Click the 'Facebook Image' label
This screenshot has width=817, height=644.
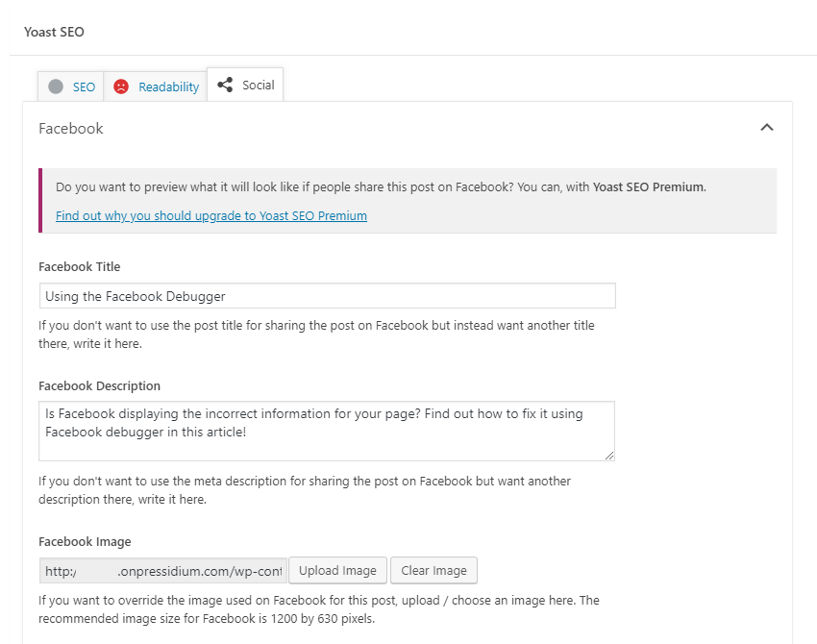pyautogui.click(x=85, y=542)
